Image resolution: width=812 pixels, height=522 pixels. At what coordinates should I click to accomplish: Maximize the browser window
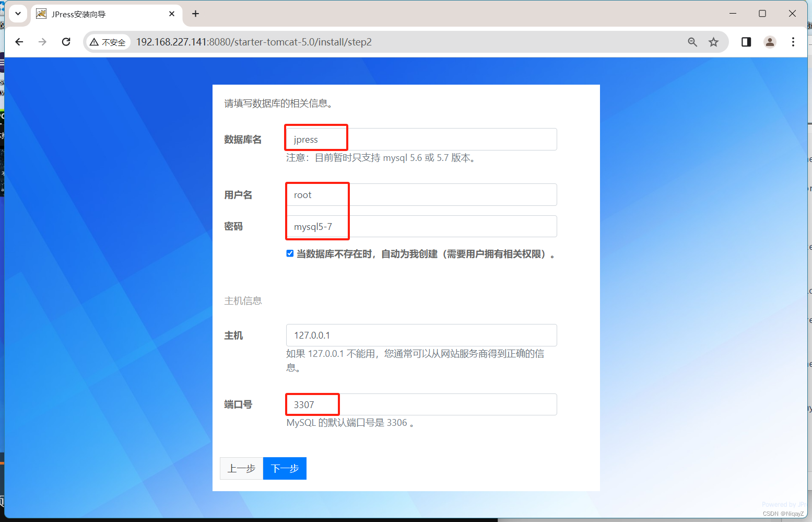[x=762, y=14]
